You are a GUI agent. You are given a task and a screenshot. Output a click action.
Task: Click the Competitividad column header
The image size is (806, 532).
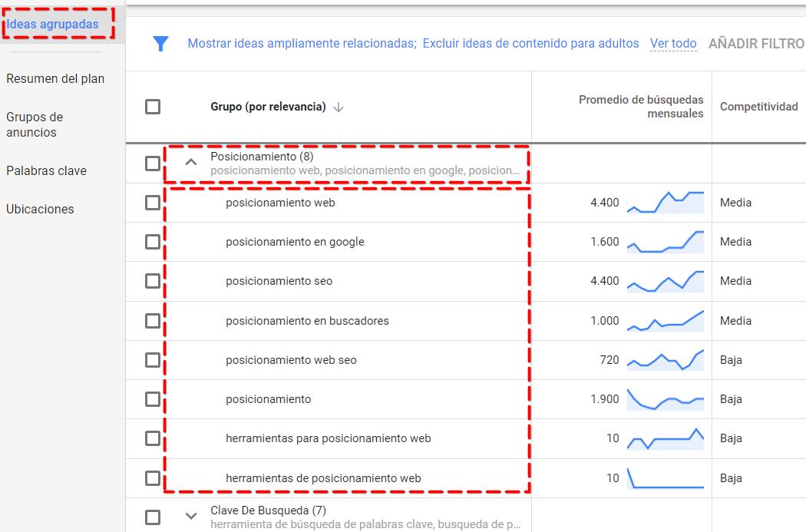click(758, 107)
